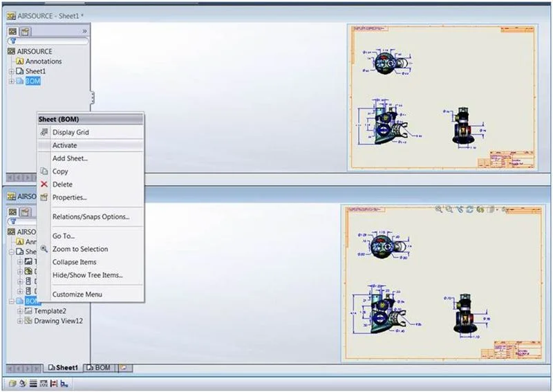Click first icon in bottom status toolbar
This screenshot has width=553, height=392.
tap(12, 384)
